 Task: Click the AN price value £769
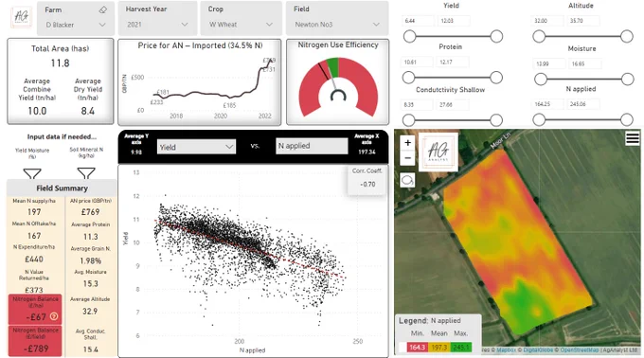[x=90, y=212]
